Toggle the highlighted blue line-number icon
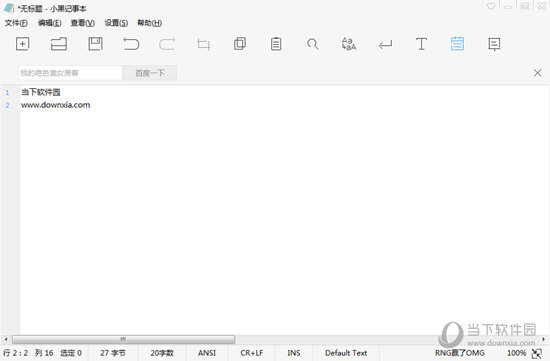Screen dimensions: 550x361 [x=457, y=44]
